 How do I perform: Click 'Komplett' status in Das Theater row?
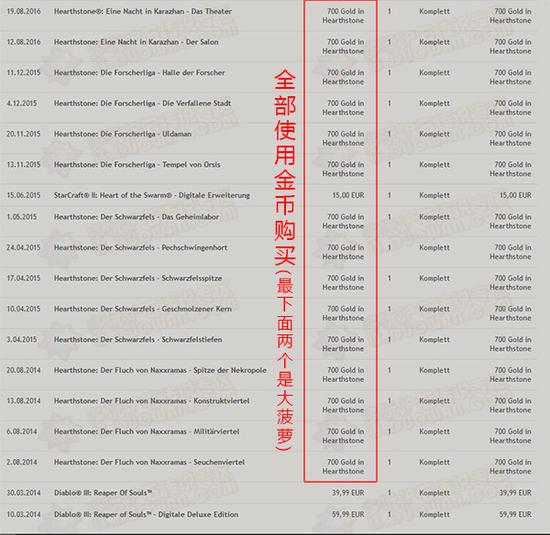point(434,11)
